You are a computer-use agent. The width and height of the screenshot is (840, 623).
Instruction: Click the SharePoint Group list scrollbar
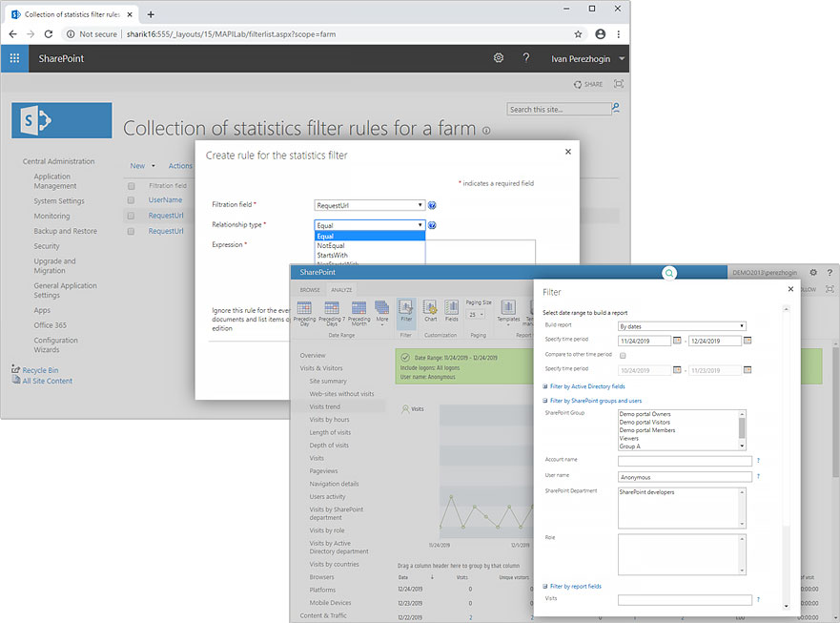[x=742, y=430]
